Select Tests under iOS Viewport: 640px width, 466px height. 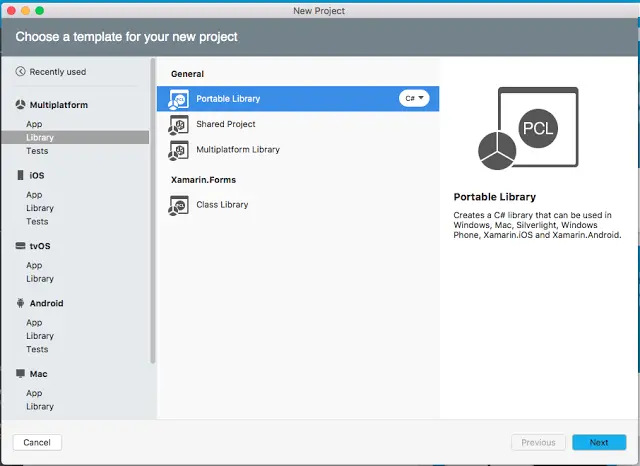pos(37,222)
